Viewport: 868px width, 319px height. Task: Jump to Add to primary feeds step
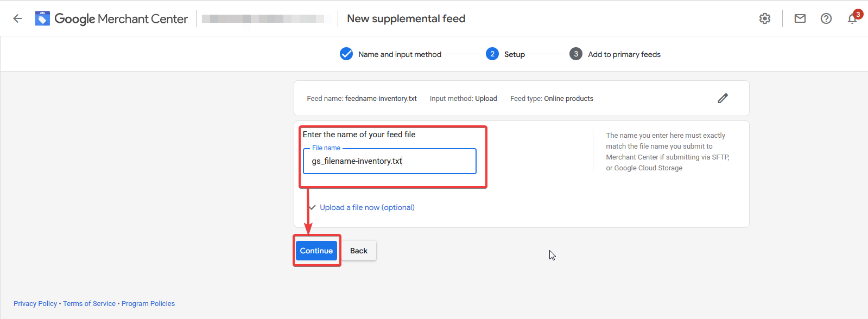[x=624, y=54]
